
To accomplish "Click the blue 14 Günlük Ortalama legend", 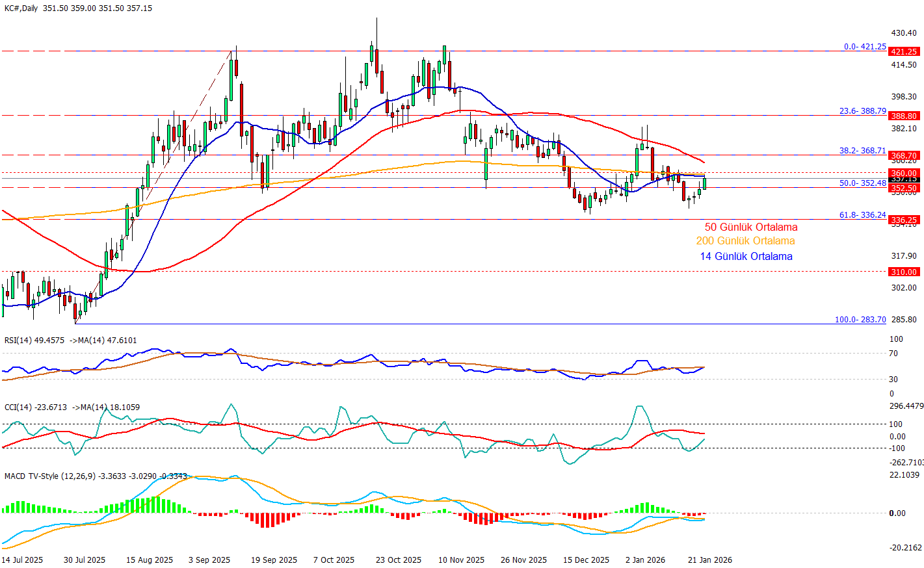I will [x=746, y=257].
